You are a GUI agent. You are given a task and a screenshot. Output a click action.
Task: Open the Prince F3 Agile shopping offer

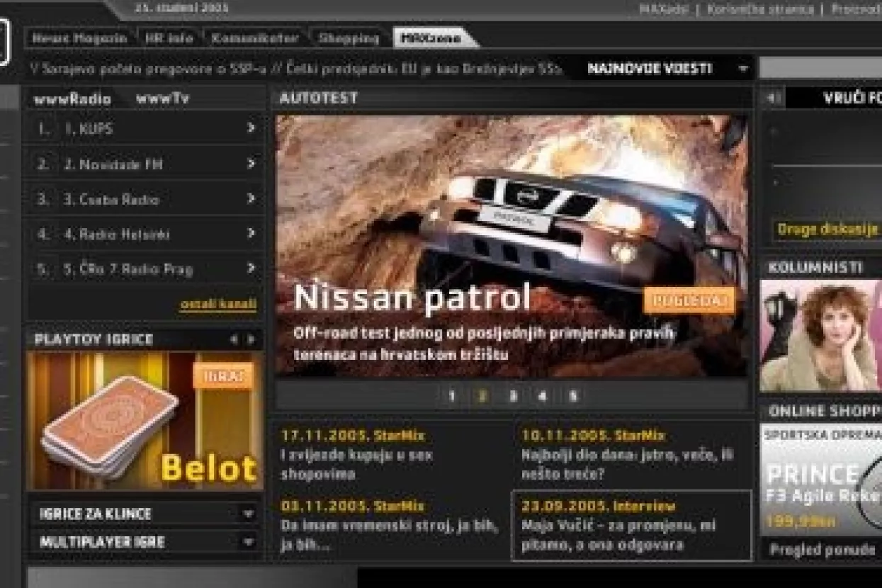coord(821,480)
